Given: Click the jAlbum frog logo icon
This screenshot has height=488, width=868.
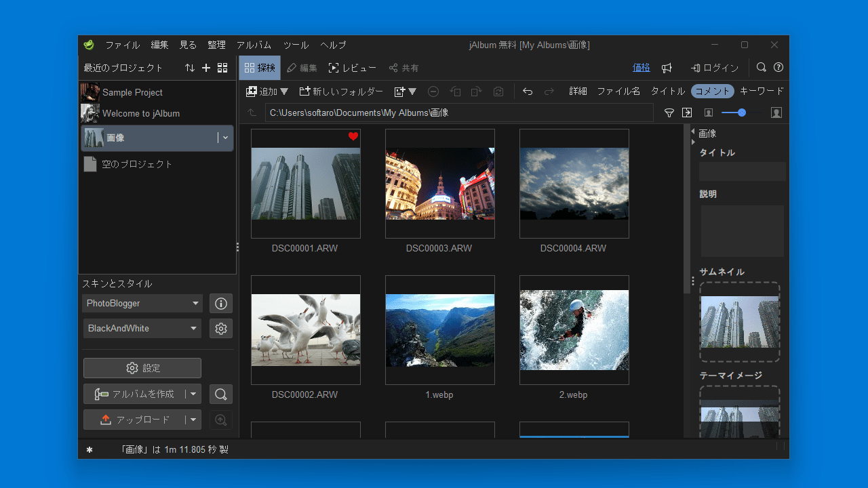Looking at the screenshot, I should point(89,45).
